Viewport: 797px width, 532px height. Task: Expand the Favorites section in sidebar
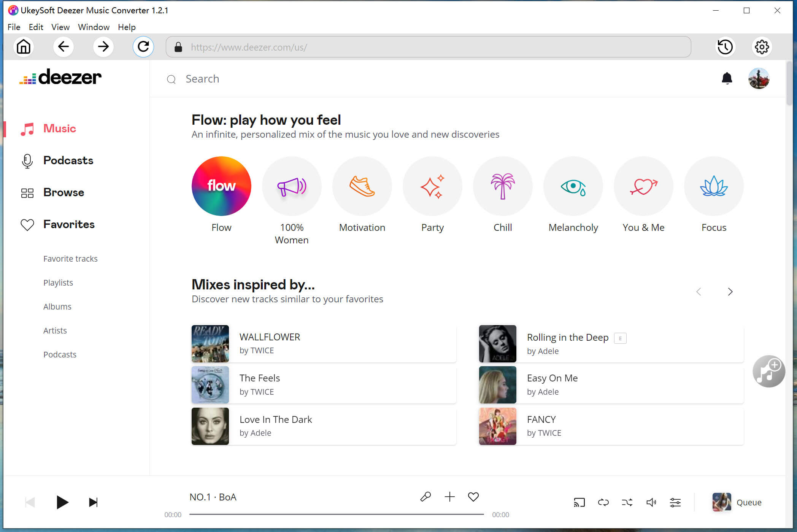pos(69,224)
